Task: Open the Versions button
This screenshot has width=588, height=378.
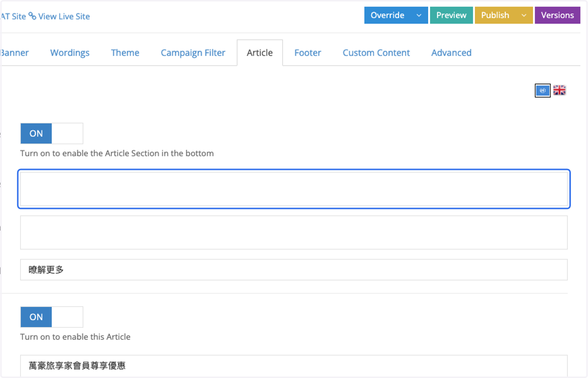Action: point(557,15)
